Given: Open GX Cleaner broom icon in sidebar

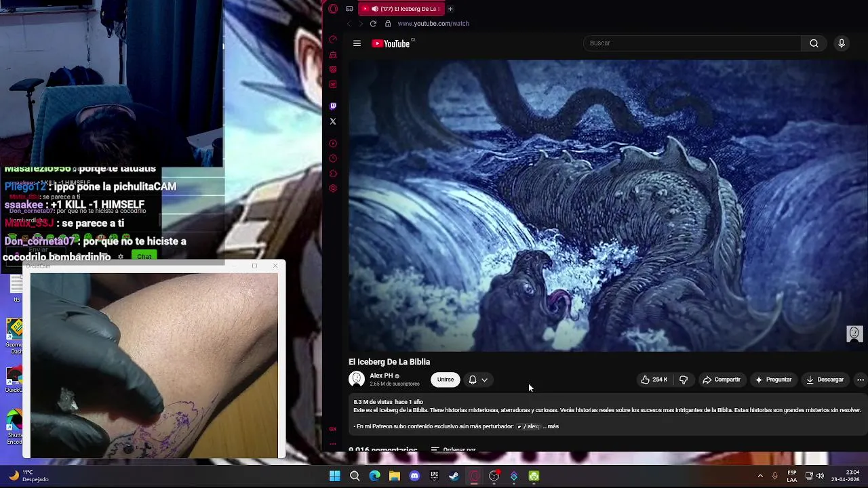Looking at the screenshot, I should (x=333, y=55).
